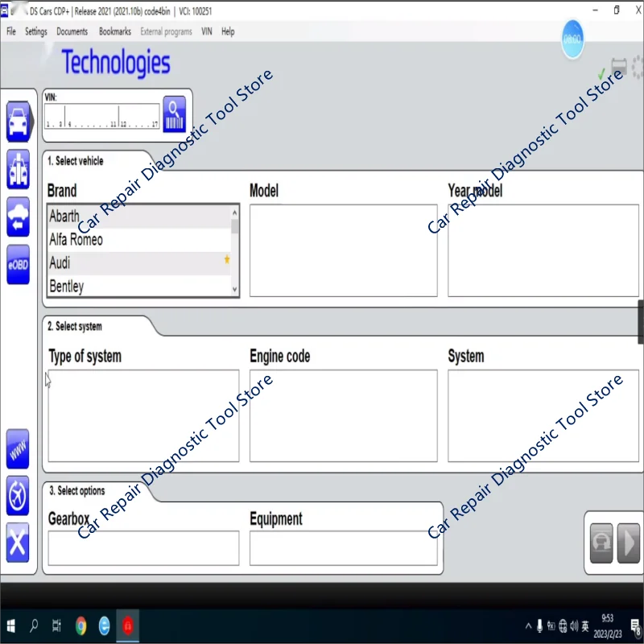Click the empty Model list box
The height and width of the screenshot is (644, 644).
(x=344, y=250)
